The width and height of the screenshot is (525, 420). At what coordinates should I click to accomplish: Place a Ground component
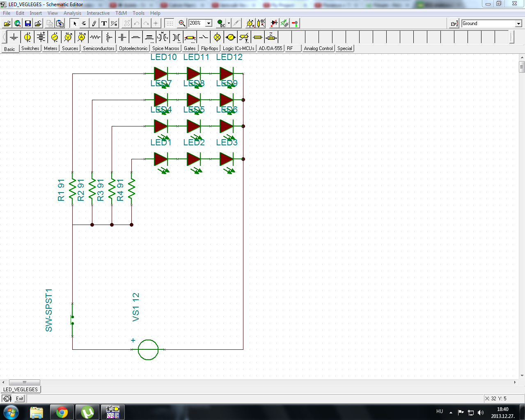tap(14, 37)
